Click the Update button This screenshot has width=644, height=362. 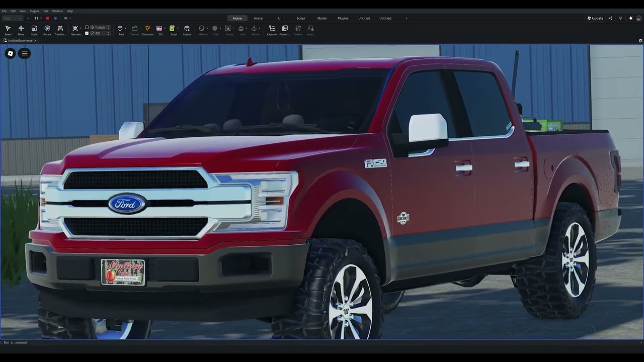(595, 18)
